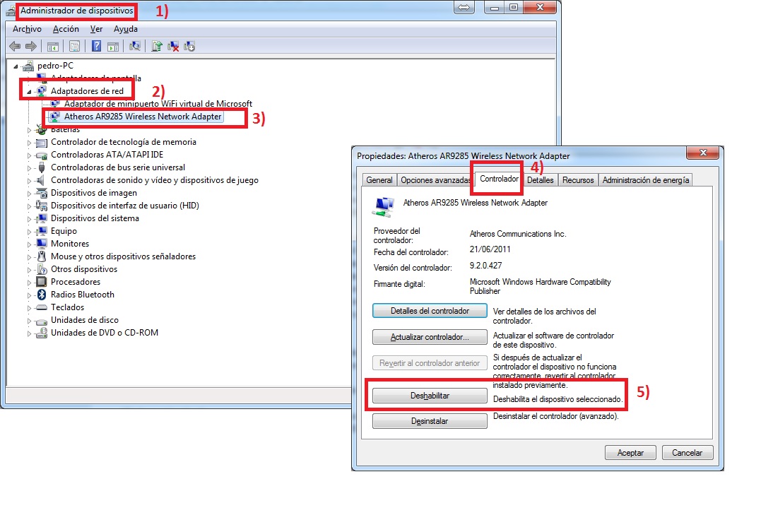Screen dimensions: 773x532
Task: Expand the Baterías category
Action: point(29,130)
